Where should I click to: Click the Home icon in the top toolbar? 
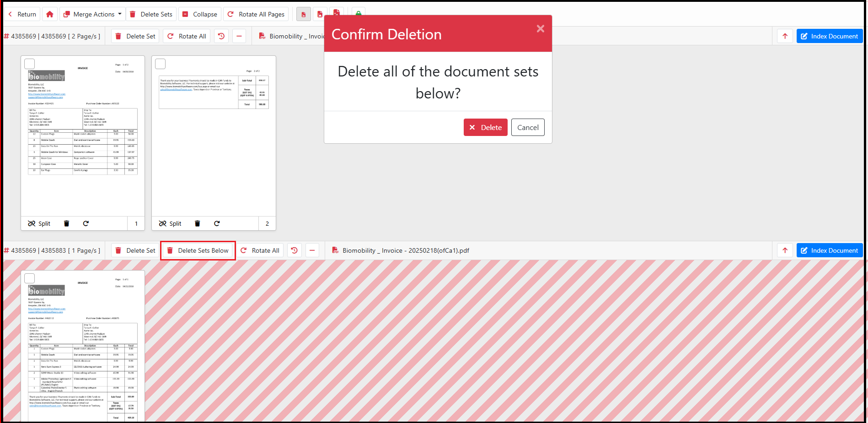click(x=50, y=14)
